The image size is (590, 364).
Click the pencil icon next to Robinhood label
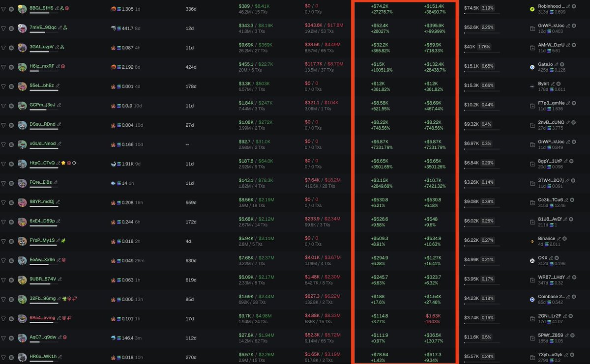(568, 6)
